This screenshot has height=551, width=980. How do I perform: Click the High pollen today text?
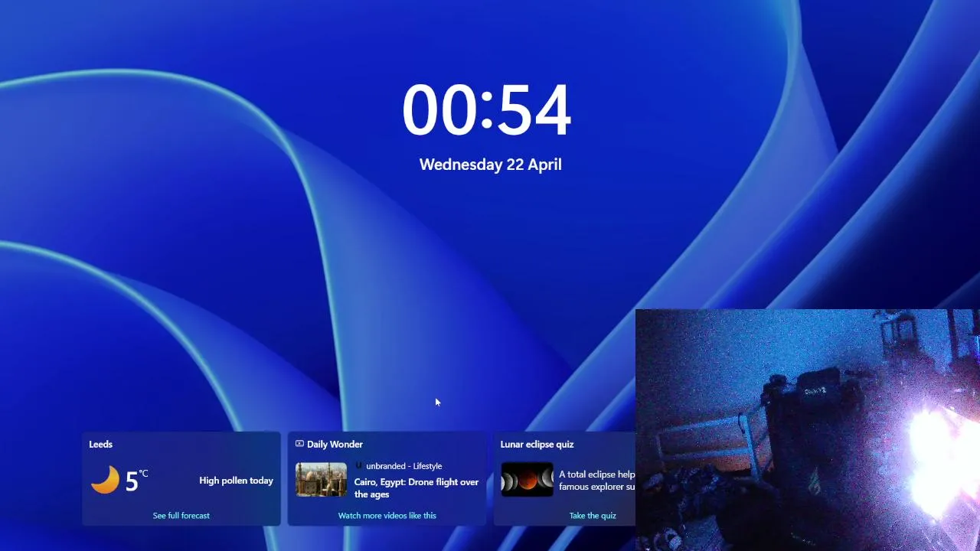tap(237, 481)
